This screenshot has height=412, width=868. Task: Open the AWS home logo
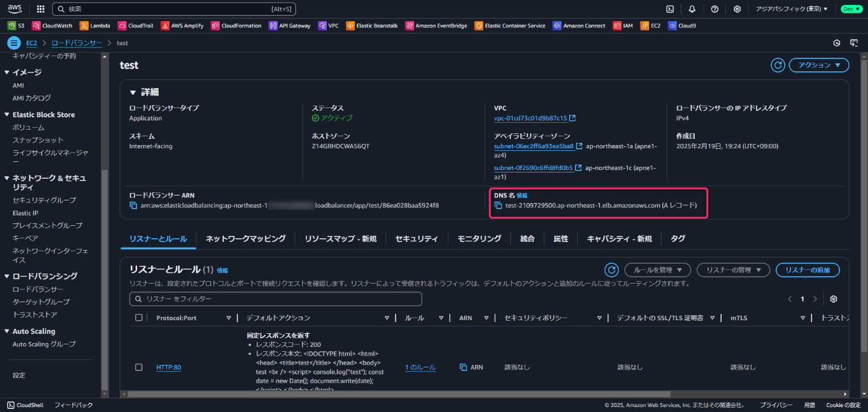(15, 9)
